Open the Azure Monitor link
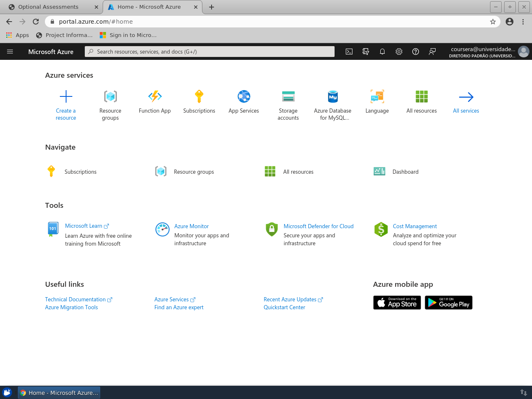The image size is (532, 399). (192, 226)
